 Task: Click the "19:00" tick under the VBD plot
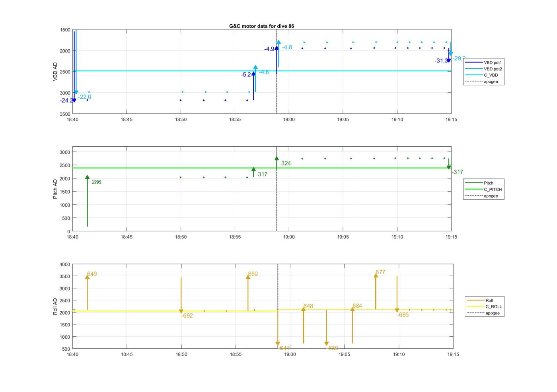click(x=289, y=119)
